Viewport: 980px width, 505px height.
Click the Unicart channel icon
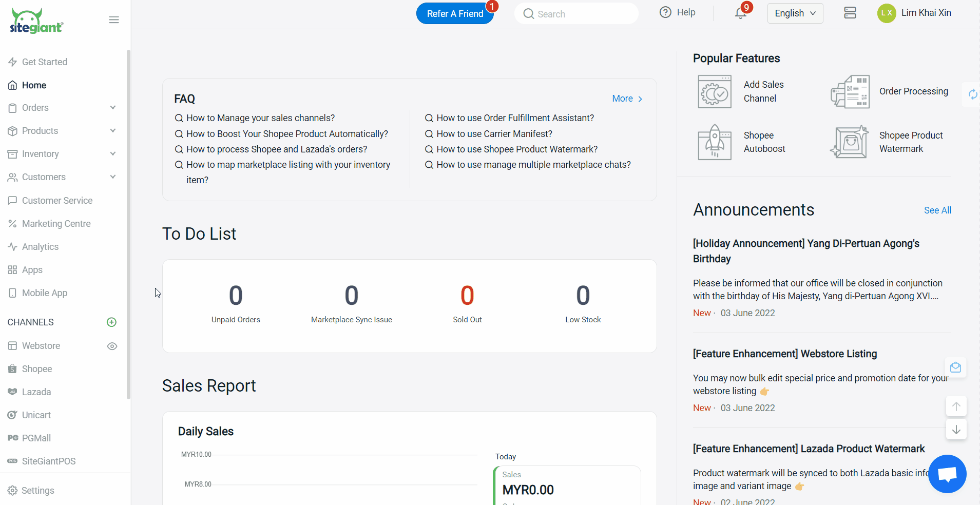pos(12,415)
